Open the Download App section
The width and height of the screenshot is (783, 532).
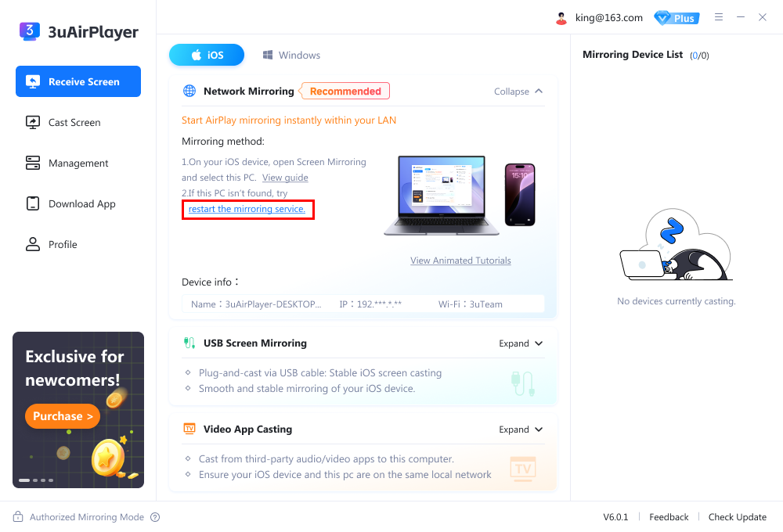pos(32,203)
